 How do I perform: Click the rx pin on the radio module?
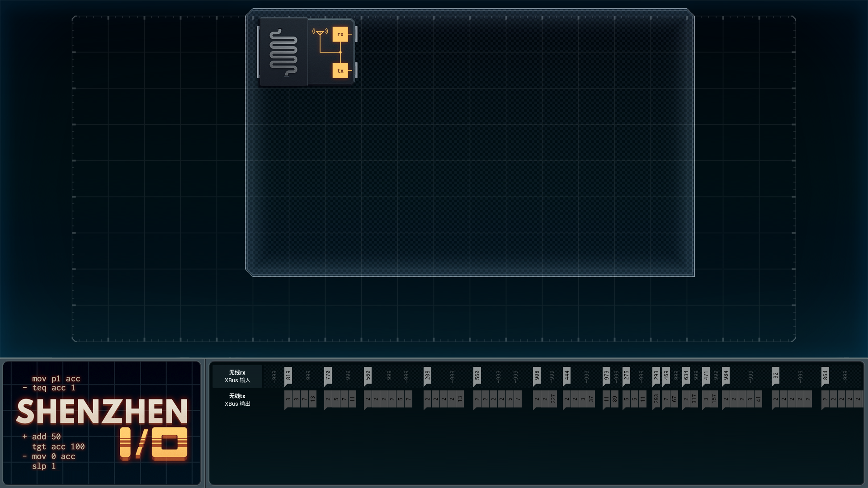[340, 34]
